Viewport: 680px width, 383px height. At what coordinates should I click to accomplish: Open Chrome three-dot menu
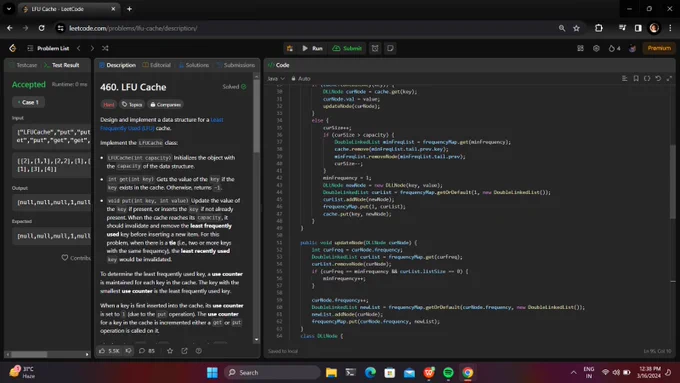pos(670,28)
